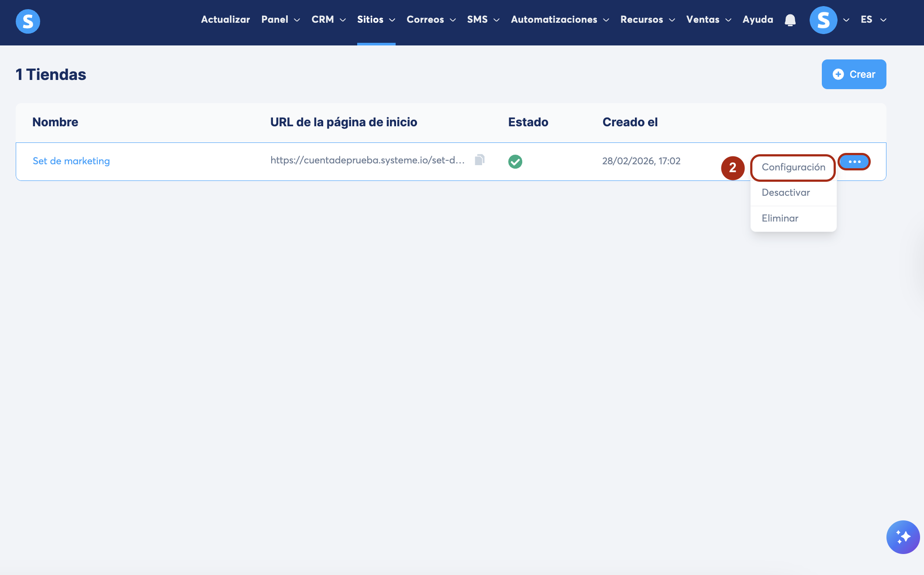This screenshot has width=924, height=575.
Task: Click the profile avatar icon
Action: 823,20
